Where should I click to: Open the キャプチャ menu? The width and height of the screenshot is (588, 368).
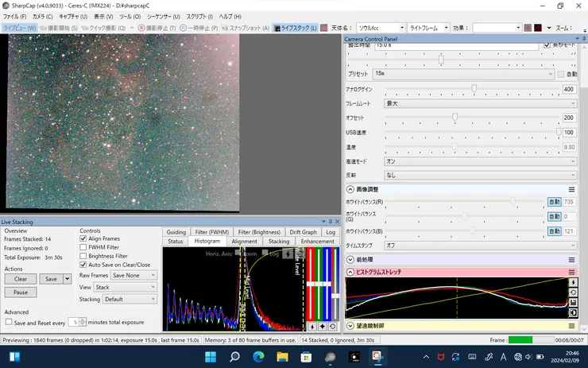coord(74,16)
